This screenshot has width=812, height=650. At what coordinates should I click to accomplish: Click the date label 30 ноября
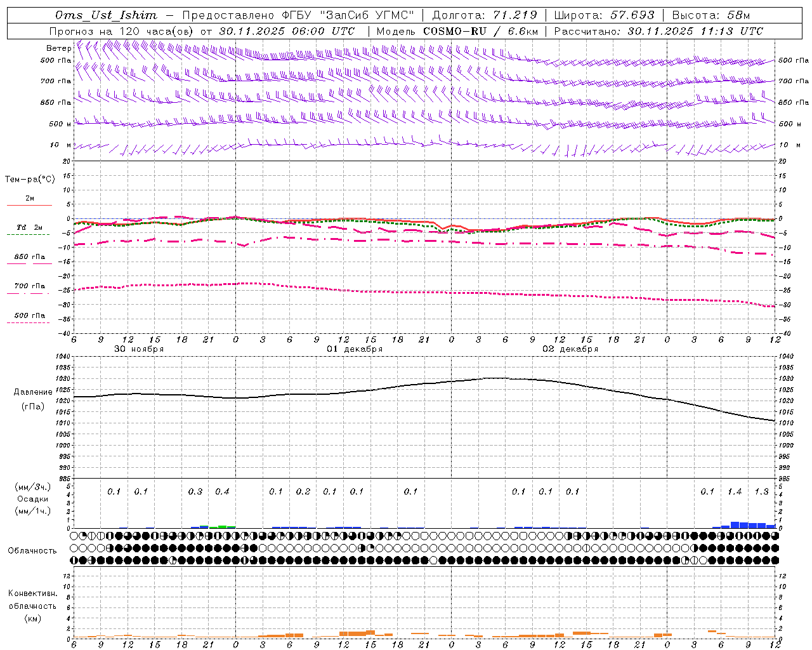[139, 349]
